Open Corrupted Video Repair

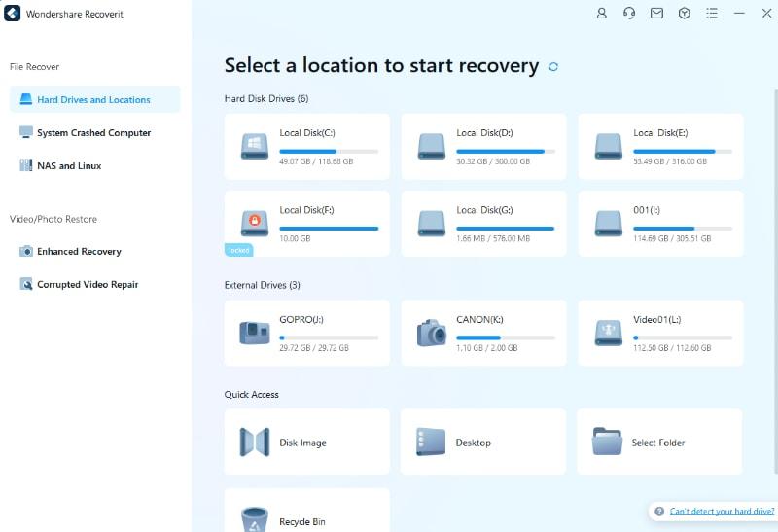(x=88, y=284)
